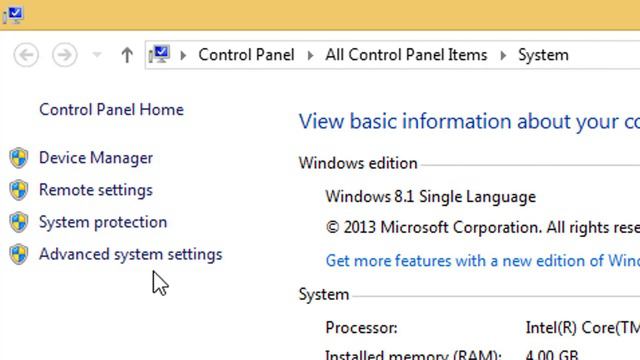Viewport: 640px width, 360px height.
Task: Open the recent locations dropdown arrow
Action: pyautogui.click(x=97, y=54)
